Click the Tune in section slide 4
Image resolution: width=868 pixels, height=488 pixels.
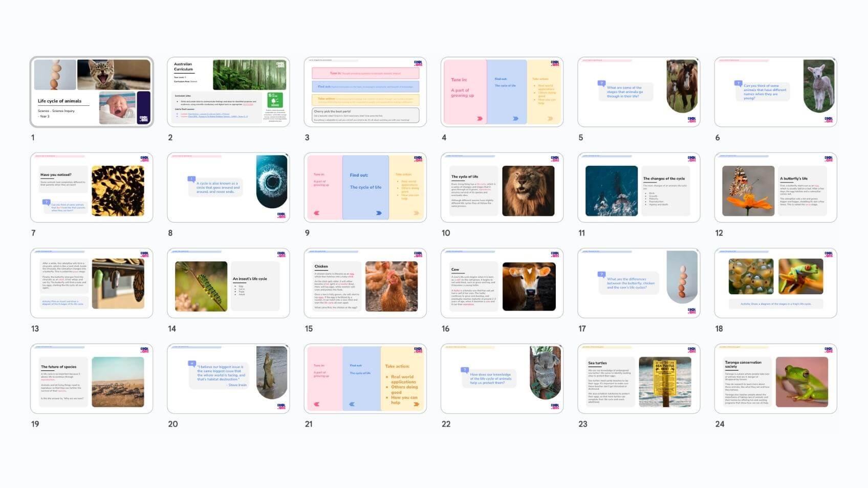click(502, 92)
